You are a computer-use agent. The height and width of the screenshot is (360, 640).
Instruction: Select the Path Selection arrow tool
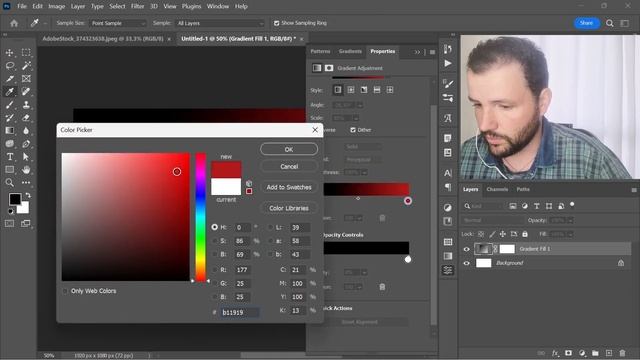click(x=26, y=157)
